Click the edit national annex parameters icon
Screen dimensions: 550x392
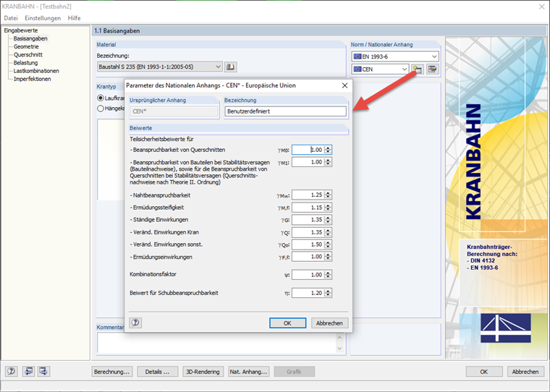[417, 69]
